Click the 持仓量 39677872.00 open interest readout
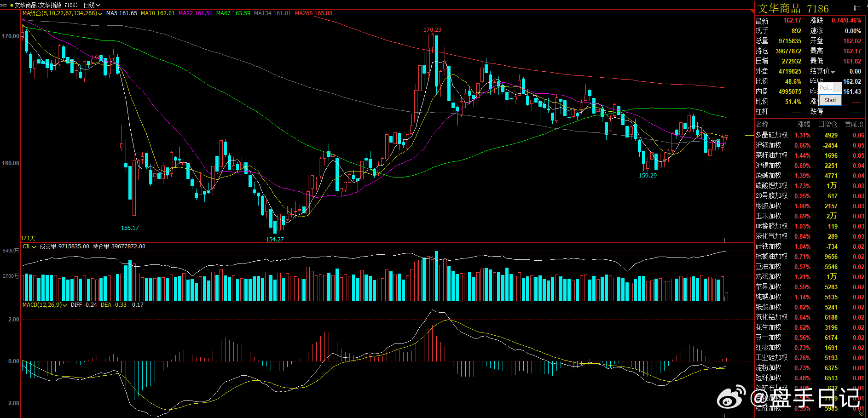The height and width of the screenshot is (418, 868). click(x=119, y=246)
